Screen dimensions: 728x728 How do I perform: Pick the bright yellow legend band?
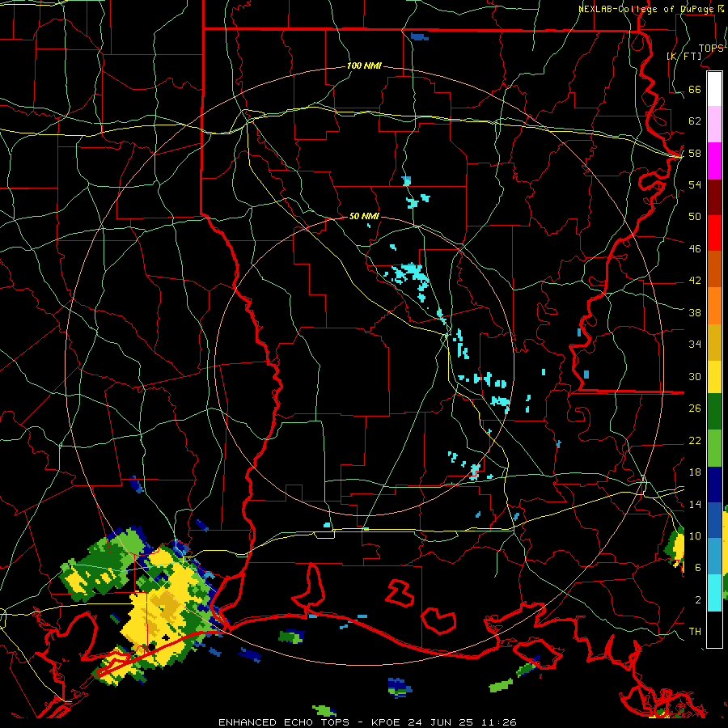point(714,376)
